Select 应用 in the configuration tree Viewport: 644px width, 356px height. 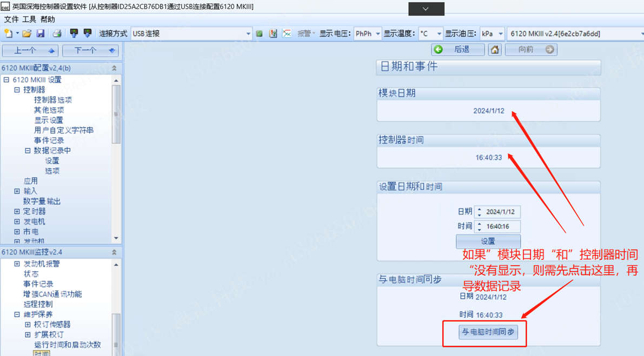click(30, 181)
